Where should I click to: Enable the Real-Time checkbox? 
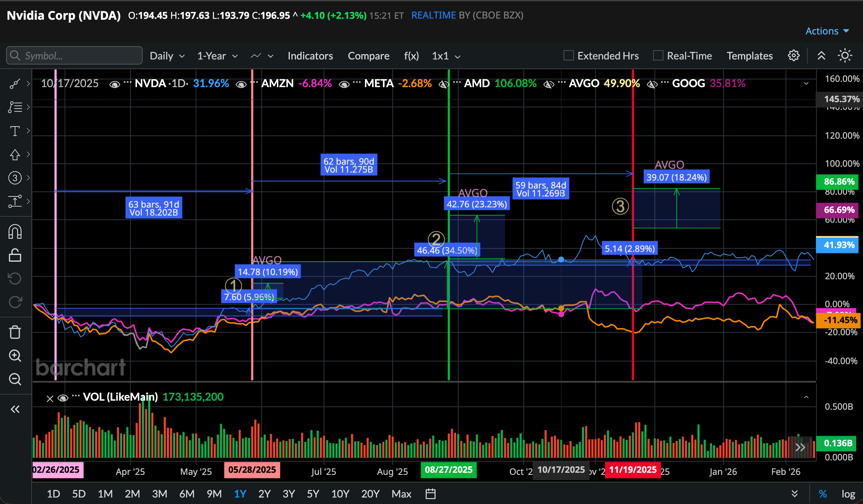658,55
